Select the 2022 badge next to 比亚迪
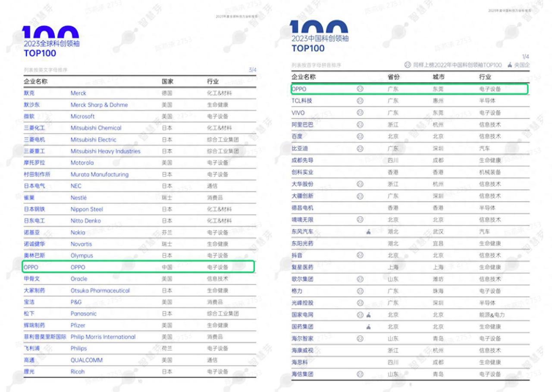Viewport: 552px width, 392px height. pyautogui.click(x=360, y=149)
